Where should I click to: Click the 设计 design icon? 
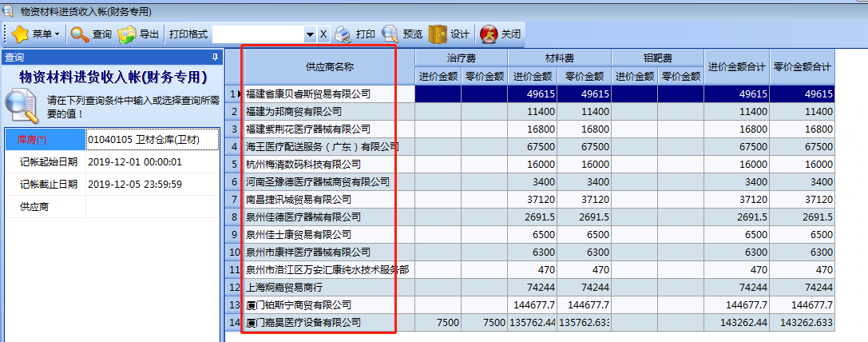coord(438,34)
